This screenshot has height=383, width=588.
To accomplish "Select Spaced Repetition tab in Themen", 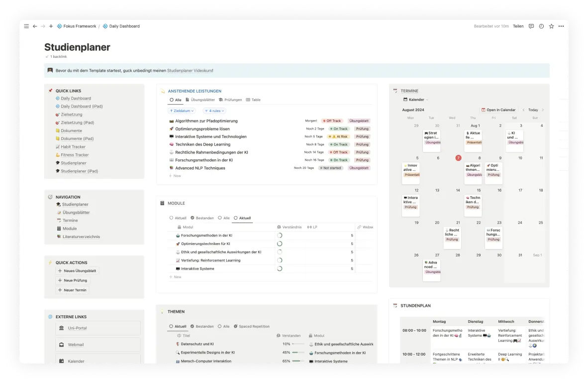I will coord(254,327).
